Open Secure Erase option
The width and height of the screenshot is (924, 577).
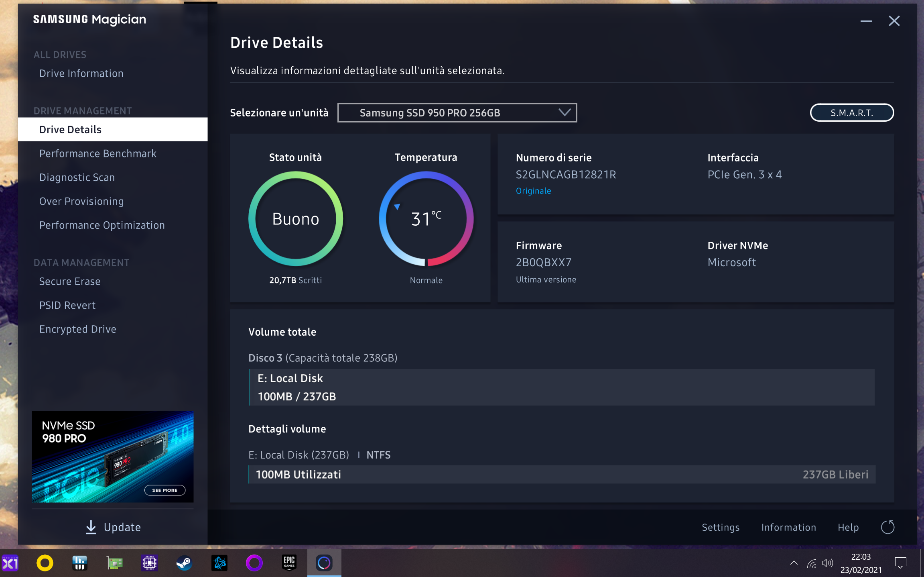[70, 281]
